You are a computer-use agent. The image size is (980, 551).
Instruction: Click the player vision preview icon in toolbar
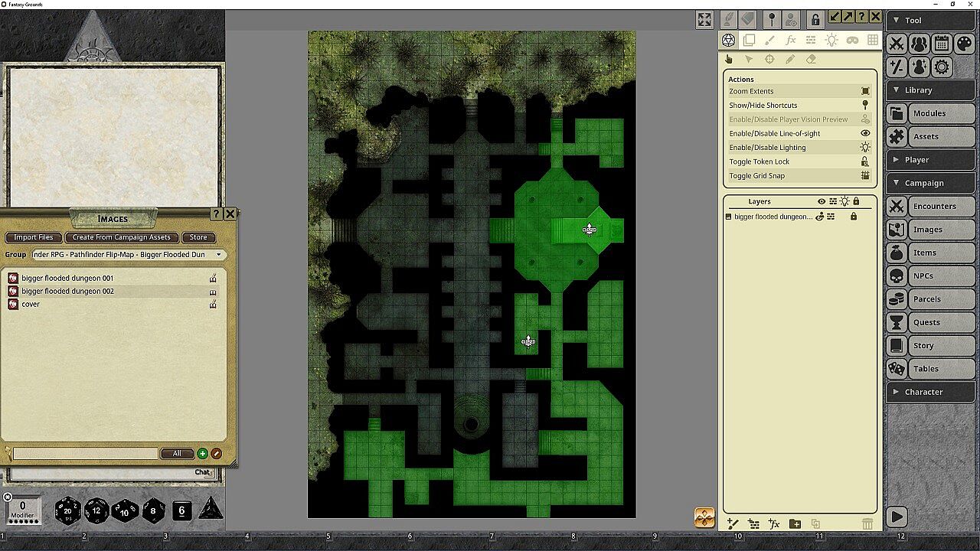(x=792, y=19)
